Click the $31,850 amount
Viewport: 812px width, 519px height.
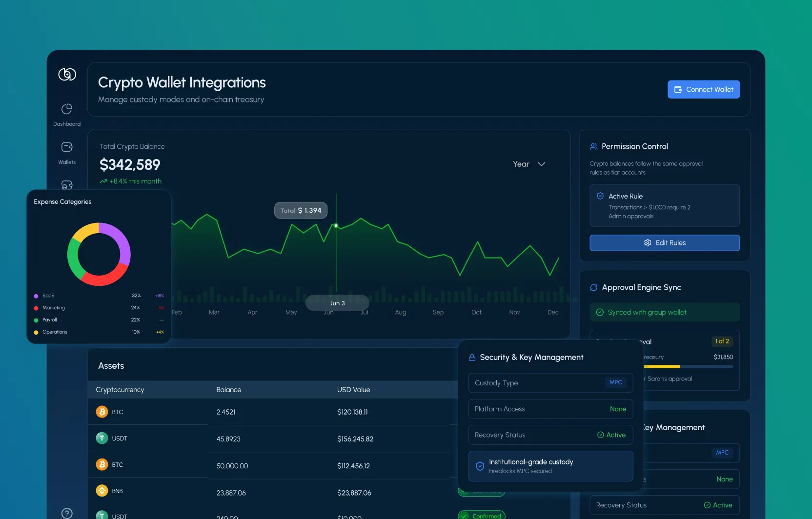coord(723,357)
